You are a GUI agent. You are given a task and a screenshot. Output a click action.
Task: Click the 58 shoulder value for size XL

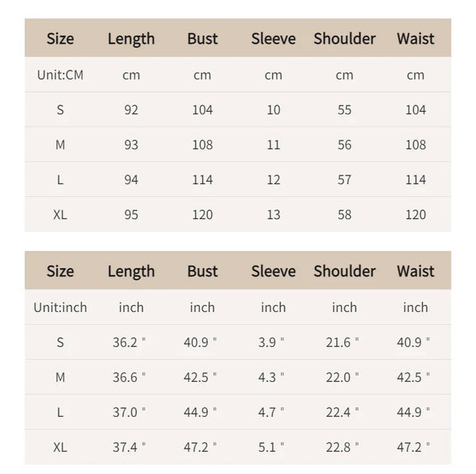(x=344, y=214)
